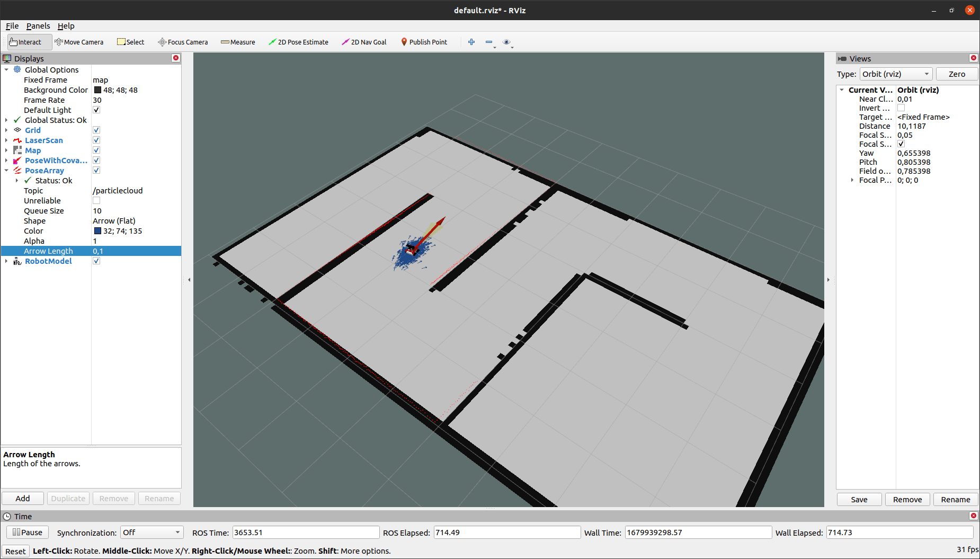Pause the time
Screen dimensions: 980x559
(28, 533)
